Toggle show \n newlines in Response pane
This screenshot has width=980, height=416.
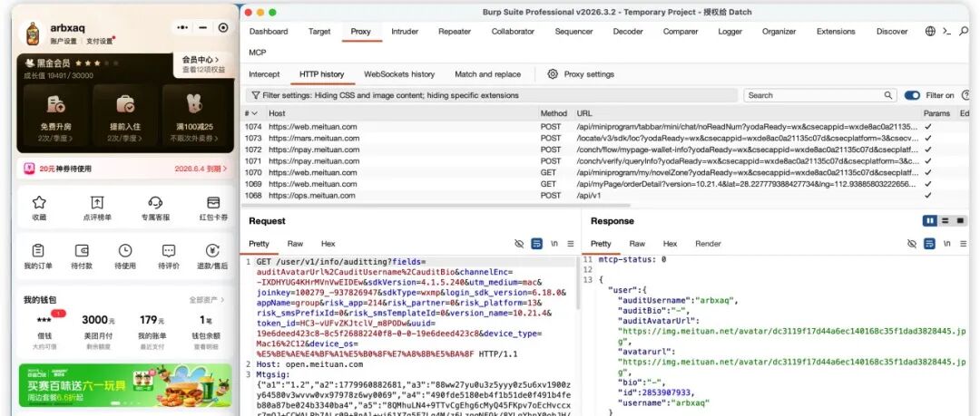click(946, 244)
